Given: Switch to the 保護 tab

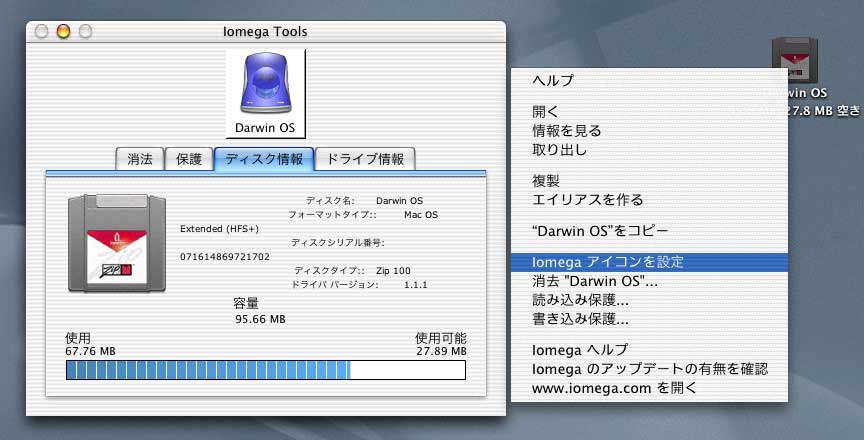Looking at the screenshot, I should pyautogui.click(x=189, y=159).
